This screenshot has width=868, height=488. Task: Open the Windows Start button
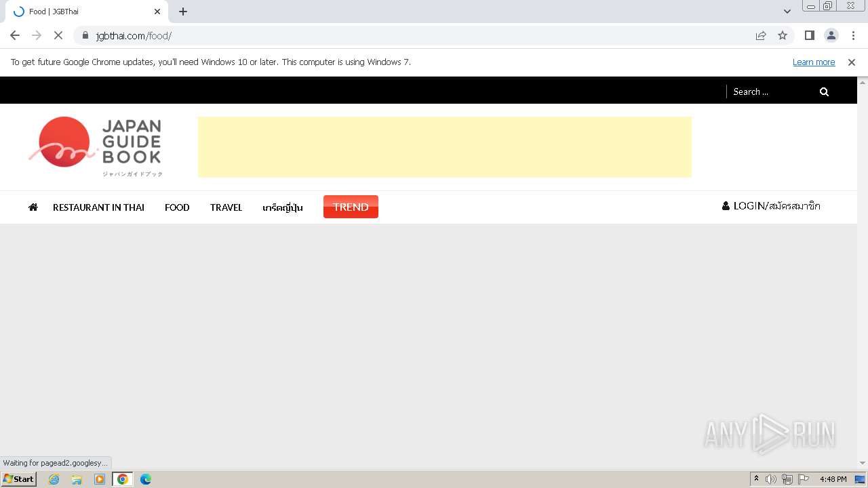point(19,479)
